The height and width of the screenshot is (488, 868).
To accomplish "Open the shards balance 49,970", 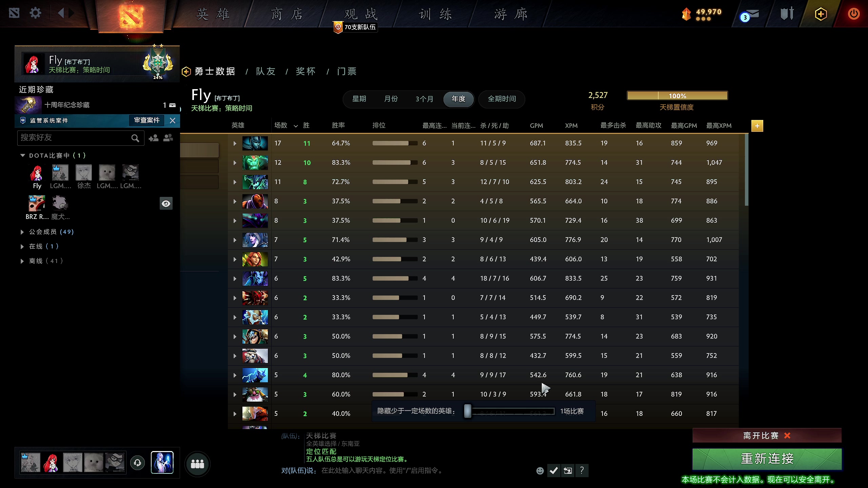I will (702, 14).
